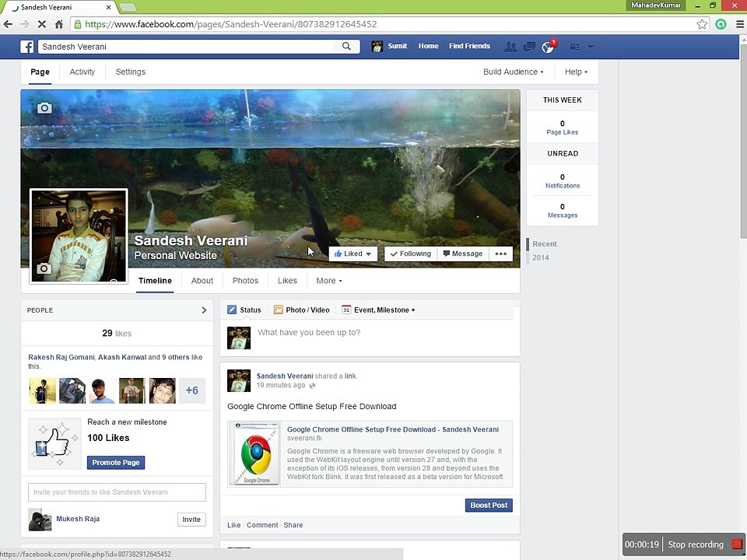
Task: Click Find Friends link
Action: pos(469,46)
